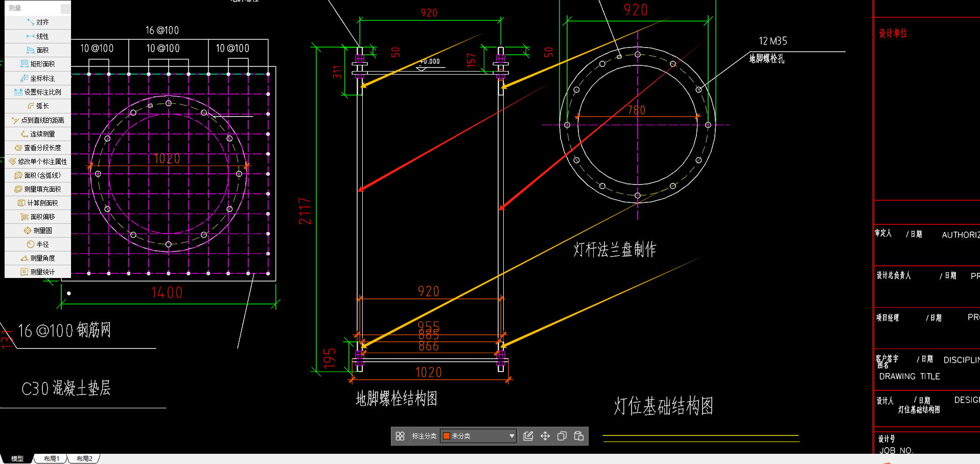Click the 1400 dimension text

click(167, 293)
